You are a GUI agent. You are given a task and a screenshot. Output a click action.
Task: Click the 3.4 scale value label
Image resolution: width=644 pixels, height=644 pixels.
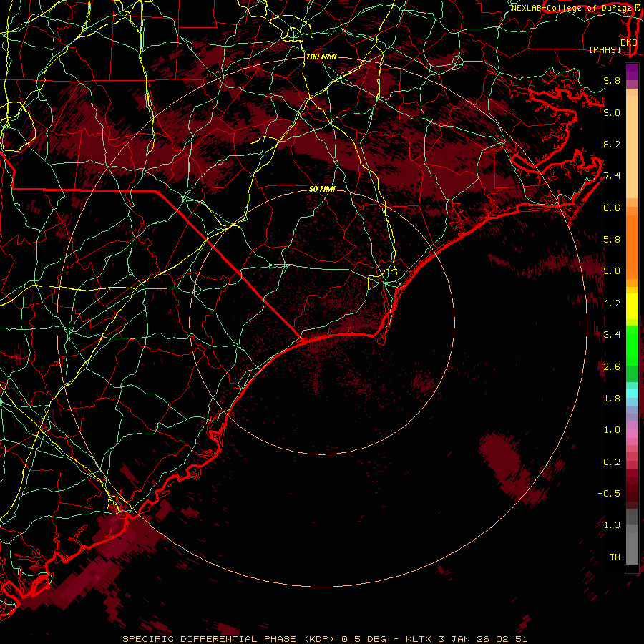click(612, 335)
